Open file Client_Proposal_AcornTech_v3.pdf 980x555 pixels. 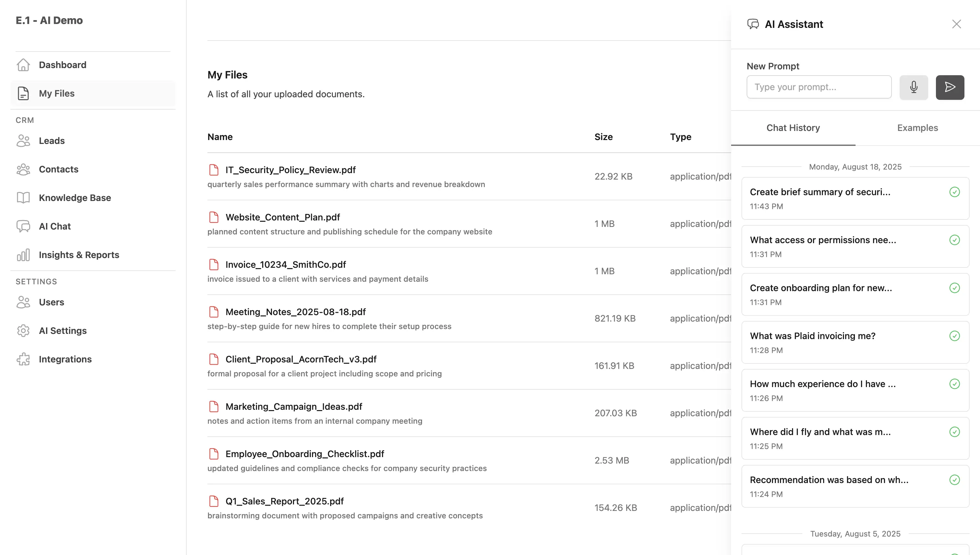click(x=301, y=359)
